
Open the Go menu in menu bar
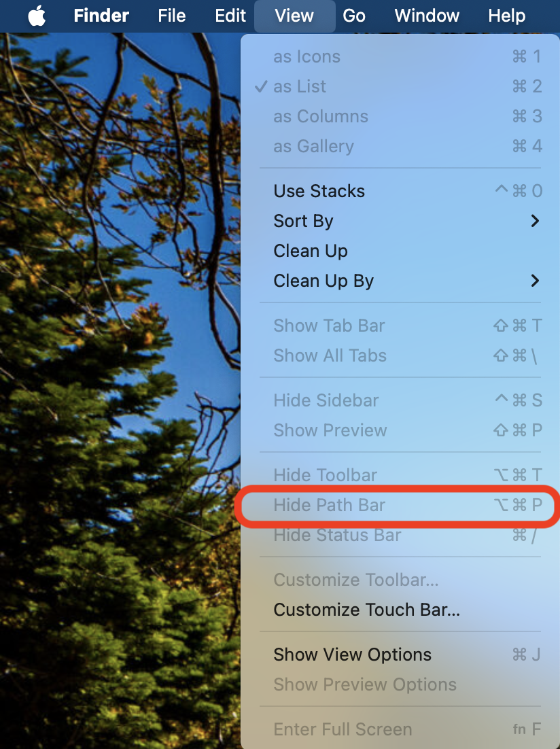click(x=354, y=16)
